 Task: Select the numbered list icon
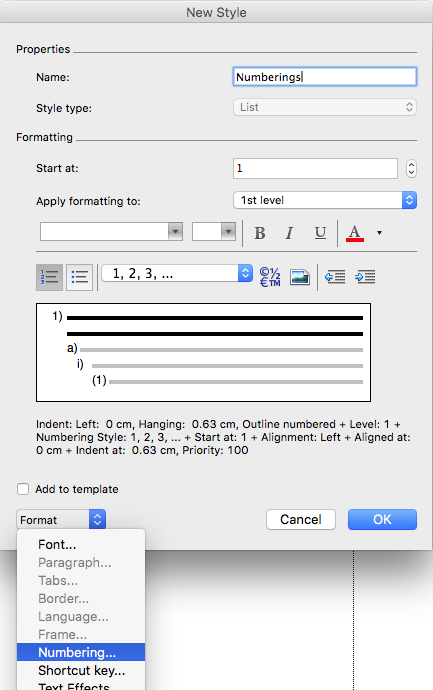point(49,277)
